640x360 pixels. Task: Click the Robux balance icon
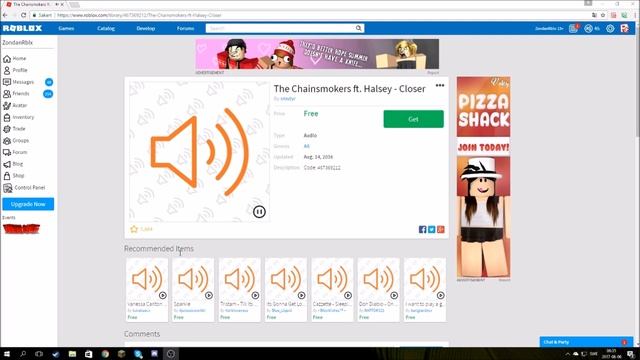588,29
